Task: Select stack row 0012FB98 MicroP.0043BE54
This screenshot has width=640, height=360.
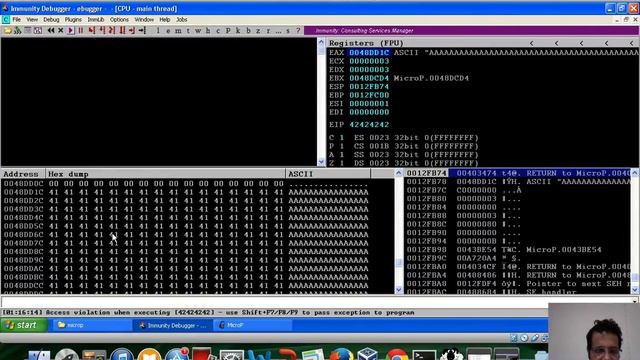Action: pos(518,250)
